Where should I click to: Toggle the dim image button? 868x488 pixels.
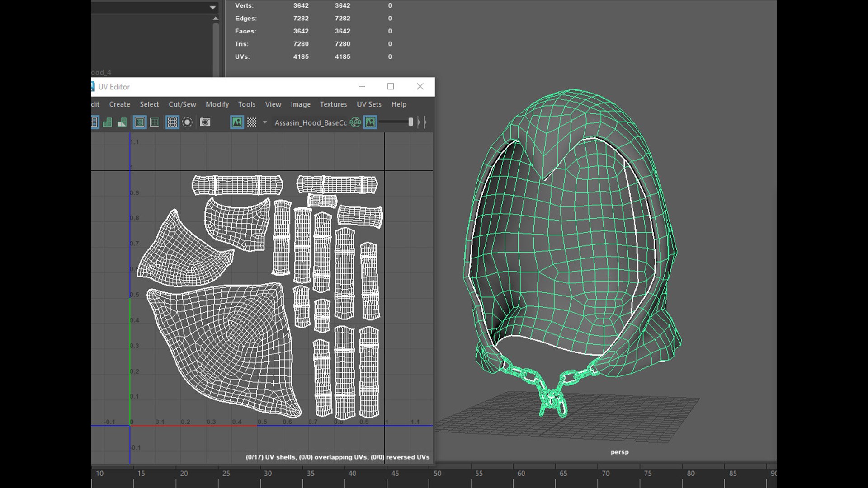pyautogui.click(x=370, y=122)
